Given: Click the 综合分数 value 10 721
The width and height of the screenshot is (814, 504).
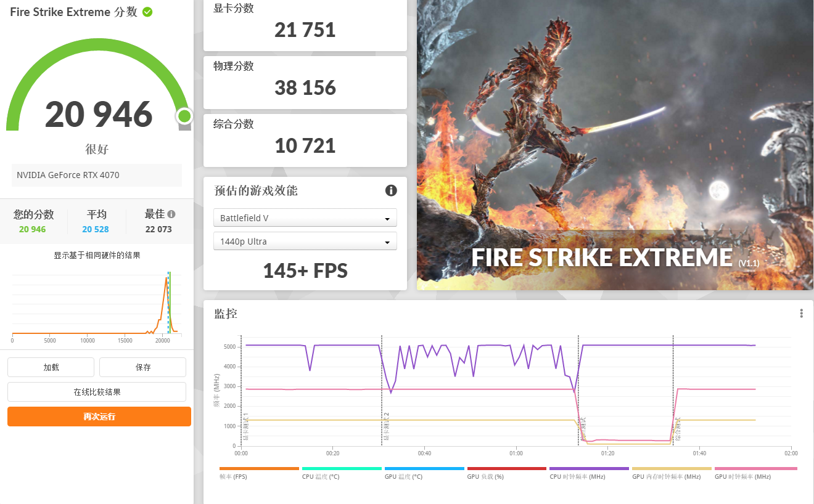Looking at the screenshot, I should 305,145.
